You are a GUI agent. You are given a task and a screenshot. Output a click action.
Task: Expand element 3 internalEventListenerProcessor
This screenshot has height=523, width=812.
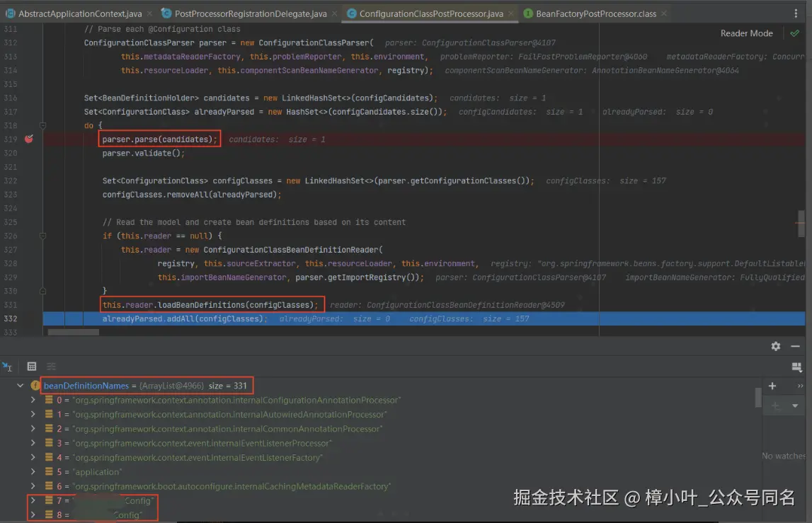pos(33,443)
